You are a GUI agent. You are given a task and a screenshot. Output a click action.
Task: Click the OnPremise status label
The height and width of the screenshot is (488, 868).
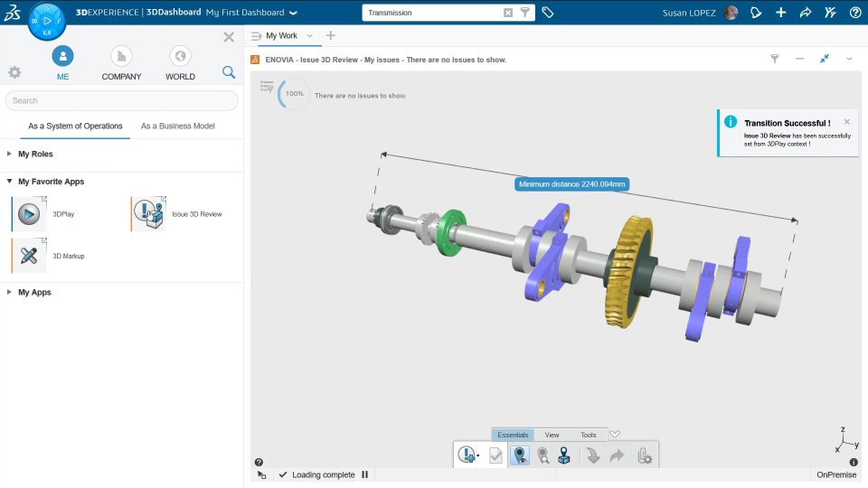point(836,474)
